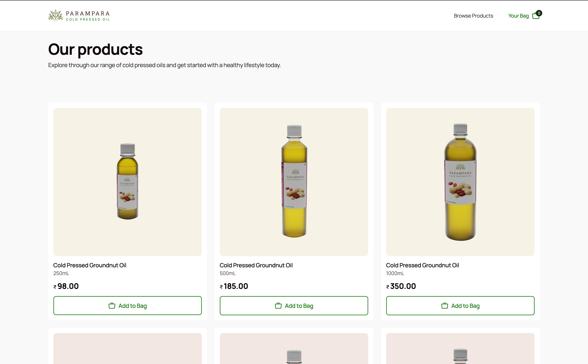Image resolution: width=588 pixels, height=364 pixels.
Task: Click the Cold Pressed Groundnut Oil title above 1000mL
Action: pyautogui.click(x=422, y=265)
